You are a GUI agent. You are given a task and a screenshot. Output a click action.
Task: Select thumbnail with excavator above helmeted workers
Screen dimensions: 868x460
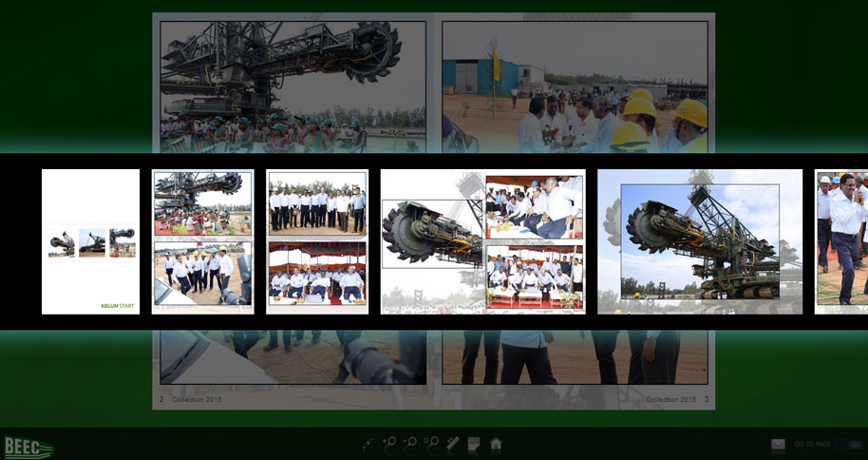(202, 241)
